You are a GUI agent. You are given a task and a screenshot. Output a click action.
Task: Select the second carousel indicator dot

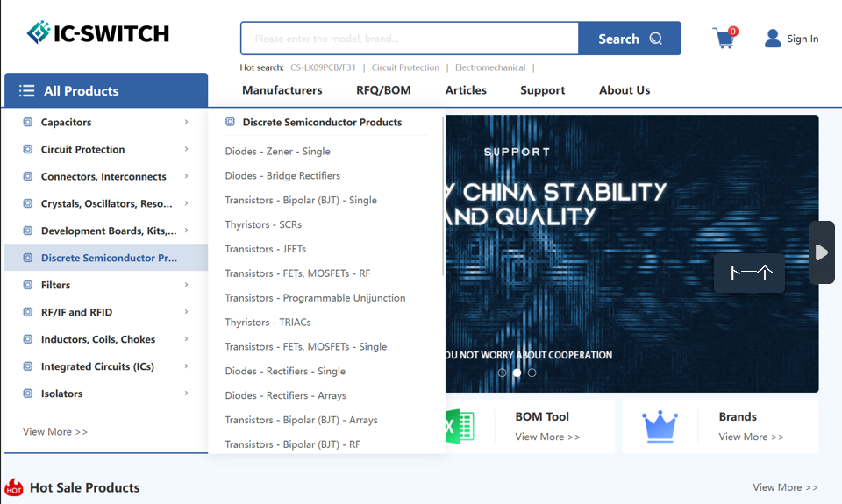[517, 373]
